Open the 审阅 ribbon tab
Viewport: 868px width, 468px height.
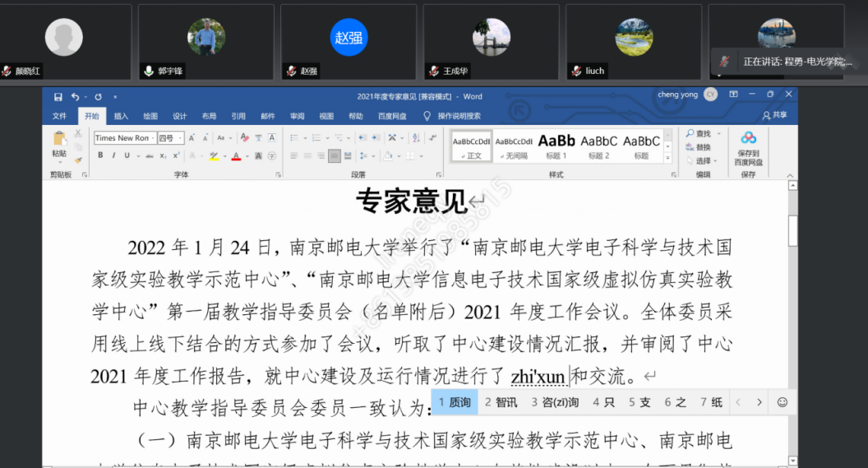click(297, 116)
